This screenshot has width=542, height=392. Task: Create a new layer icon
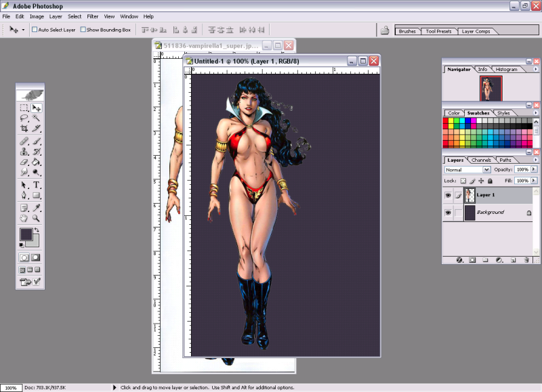514,260
